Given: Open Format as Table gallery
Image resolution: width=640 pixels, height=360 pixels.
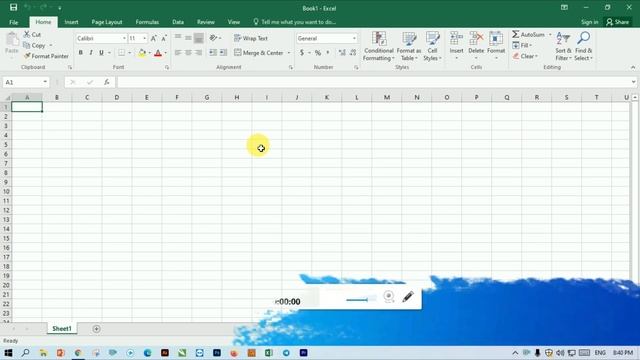Looking at the screenshot, I should (x=409, y=46).
